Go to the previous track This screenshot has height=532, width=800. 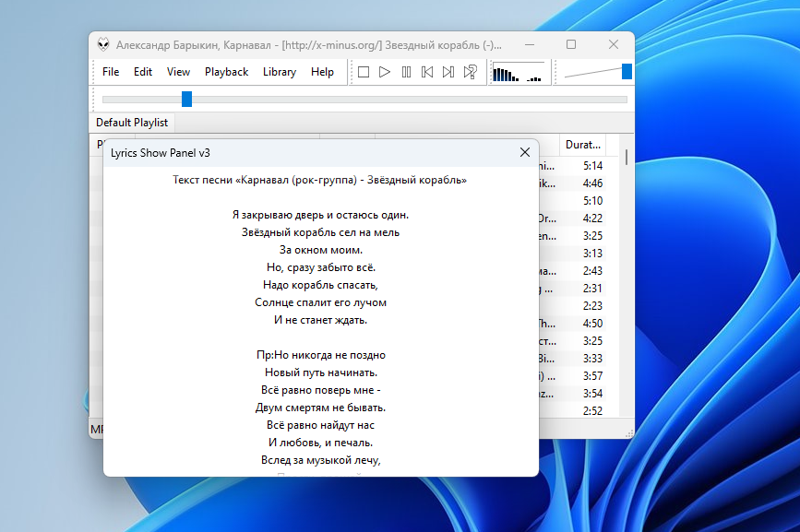point(427,72)
